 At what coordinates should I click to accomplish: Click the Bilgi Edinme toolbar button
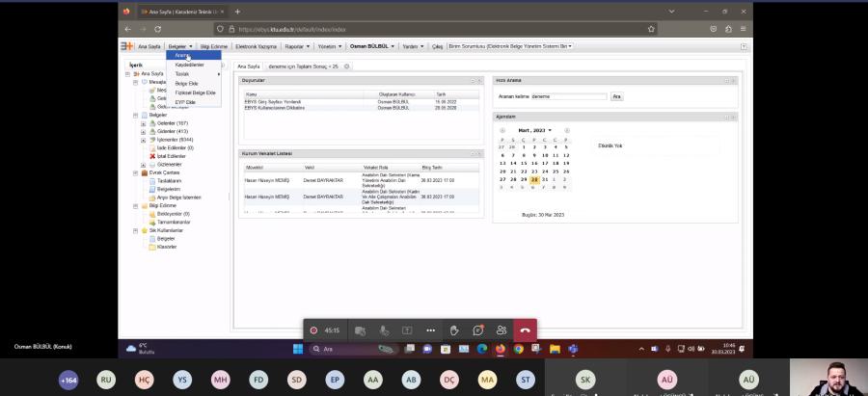(x=214, y=46)
